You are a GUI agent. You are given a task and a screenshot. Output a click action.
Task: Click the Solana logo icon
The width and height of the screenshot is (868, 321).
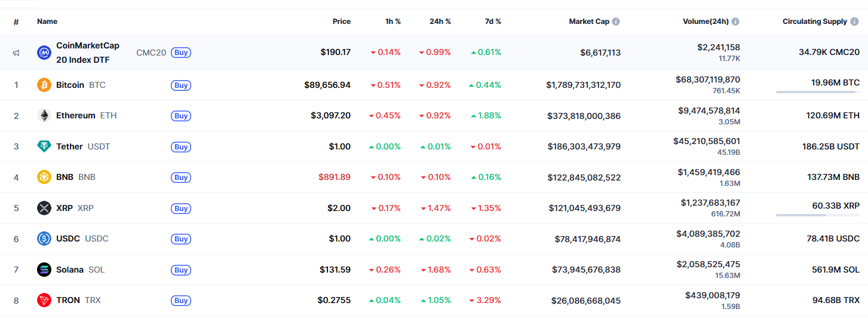pyautogui.click(x=44, y=270)
